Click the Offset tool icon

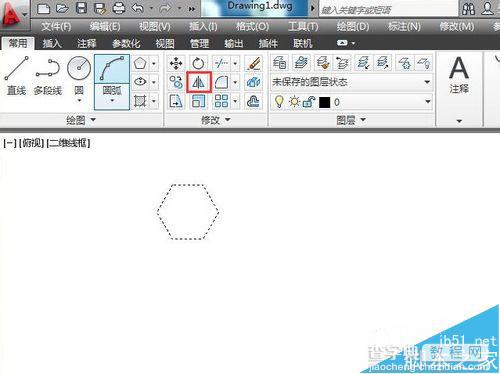(x=254, y=101)
